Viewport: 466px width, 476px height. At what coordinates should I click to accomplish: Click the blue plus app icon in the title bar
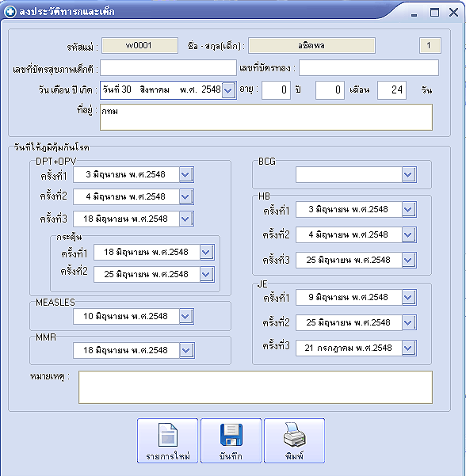[x=10, y=12]
